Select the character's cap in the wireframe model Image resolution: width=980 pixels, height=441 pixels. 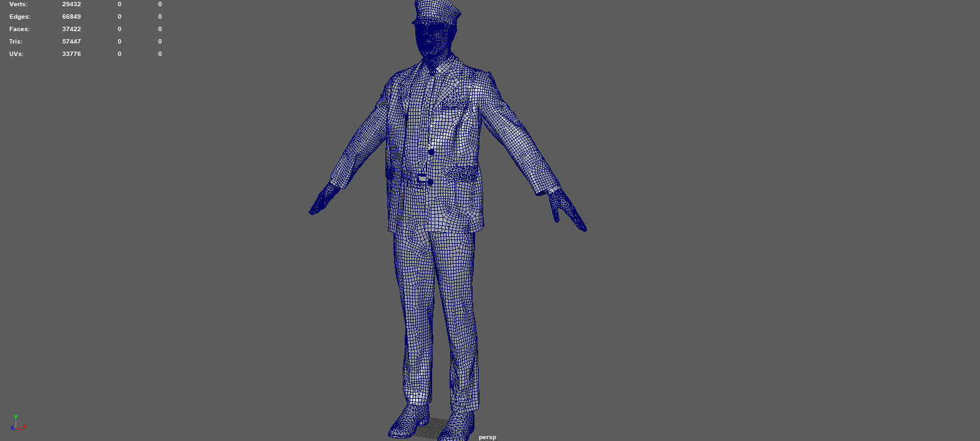point(436,12)
